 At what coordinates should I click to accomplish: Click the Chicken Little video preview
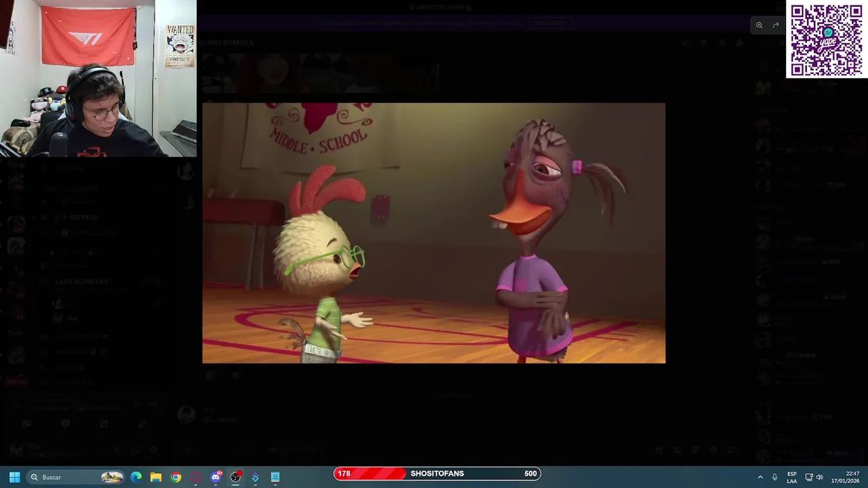pyautogui.click(x=434, y=233)
